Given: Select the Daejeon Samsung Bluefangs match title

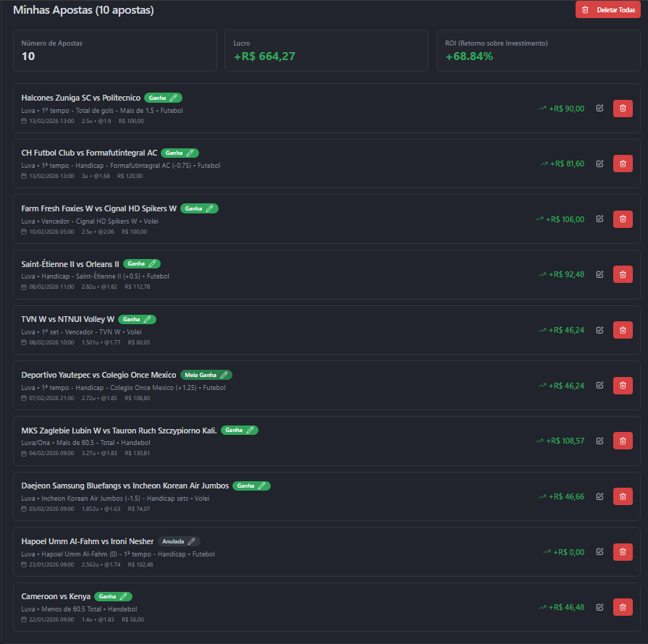Looking at the screenshot, I should coord(125,486).
